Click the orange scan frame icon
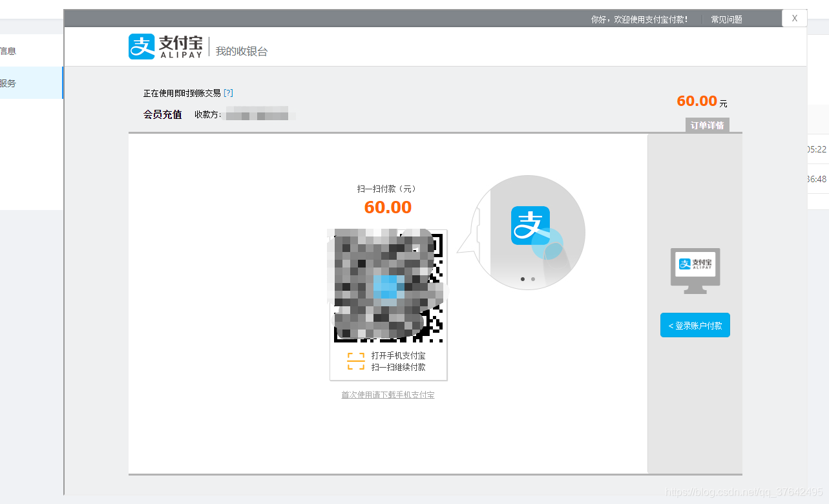The image size is (829, 504). [356, 361]
